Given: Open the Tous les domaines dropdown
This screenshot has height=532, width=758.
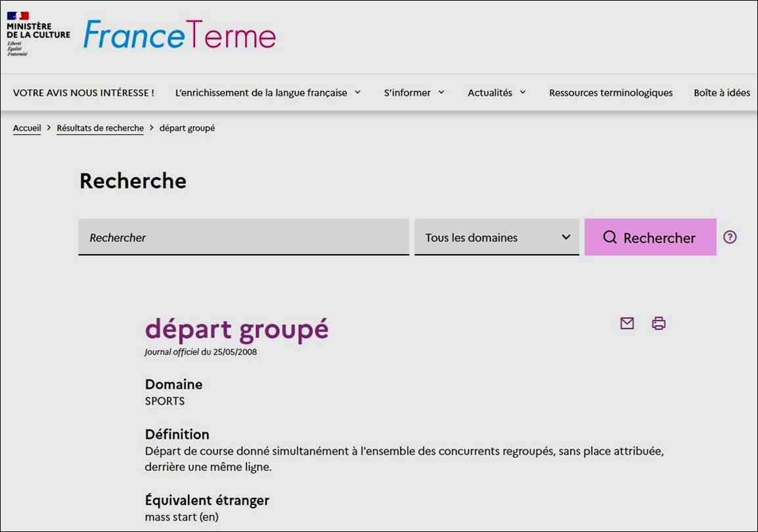Looking at the screenshot, I should (497, 237).
